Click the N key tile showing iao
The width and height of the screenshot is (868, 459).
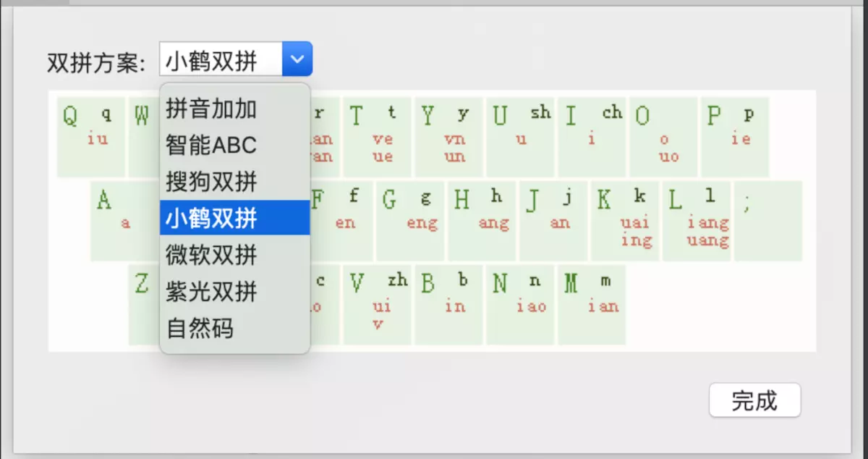point(520,305)
